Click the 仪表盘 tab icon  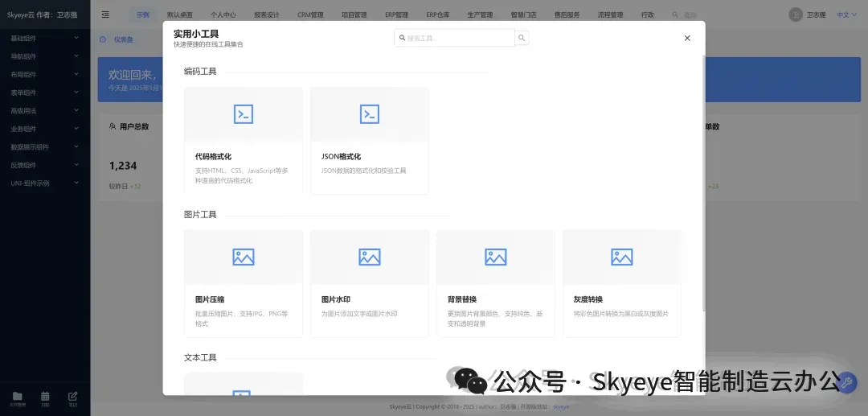tap(103, 39)
